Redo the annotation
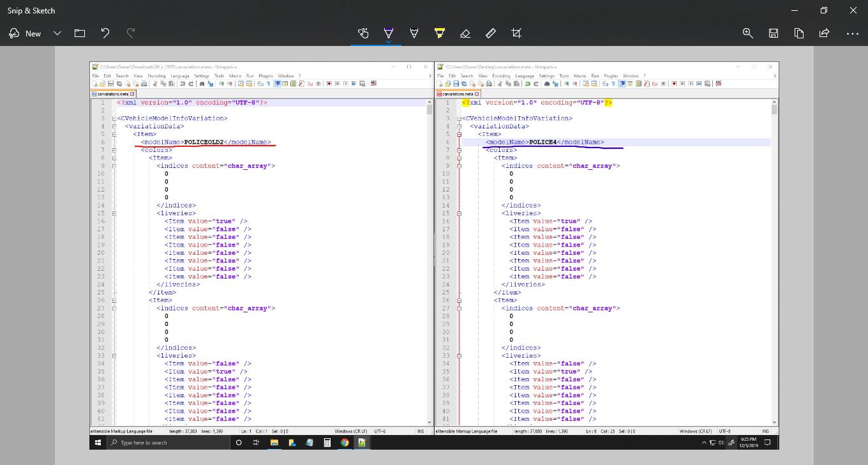868x465 pixels. [x=131, y=33]
